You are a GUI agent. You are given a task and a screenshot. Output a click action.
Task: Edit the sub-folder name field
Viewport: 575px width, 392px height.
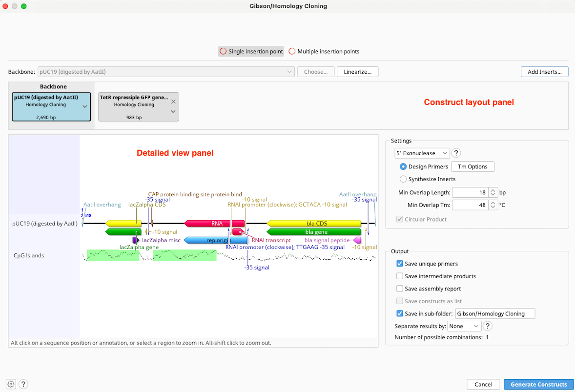[x=495, y=313]
